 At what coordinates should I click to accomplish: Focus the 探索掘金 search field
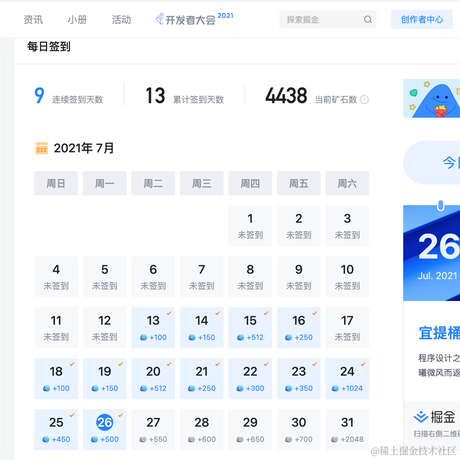click(x=328, y=19)
